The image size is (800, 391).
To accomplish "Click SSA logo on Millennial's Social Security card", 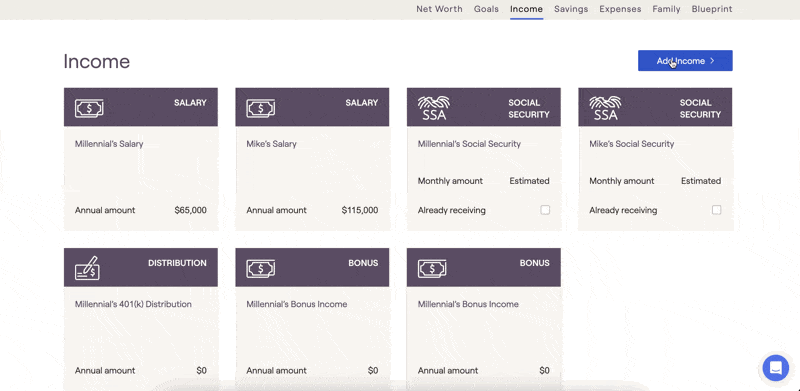I will (434, 108).
